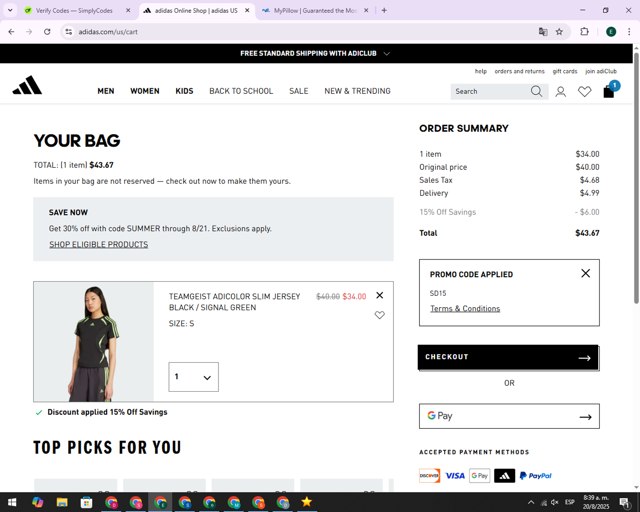This screenshot has height=512, width=640.
Task: Open orders and returns link
Action: click(x=519, y=71)
